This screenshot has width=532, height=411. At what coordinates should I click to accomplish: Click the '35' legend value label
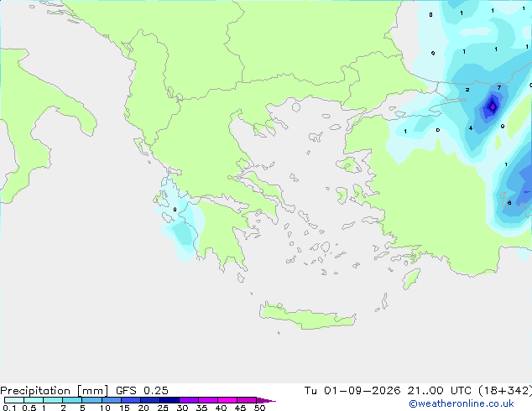pos(201,408)
